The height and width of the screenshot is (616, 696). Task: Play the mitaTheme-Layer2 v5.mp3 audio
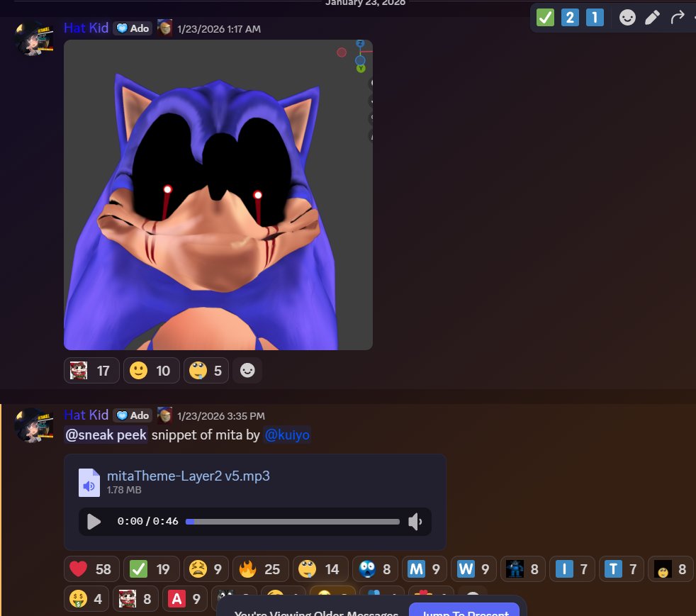point(94,522)
